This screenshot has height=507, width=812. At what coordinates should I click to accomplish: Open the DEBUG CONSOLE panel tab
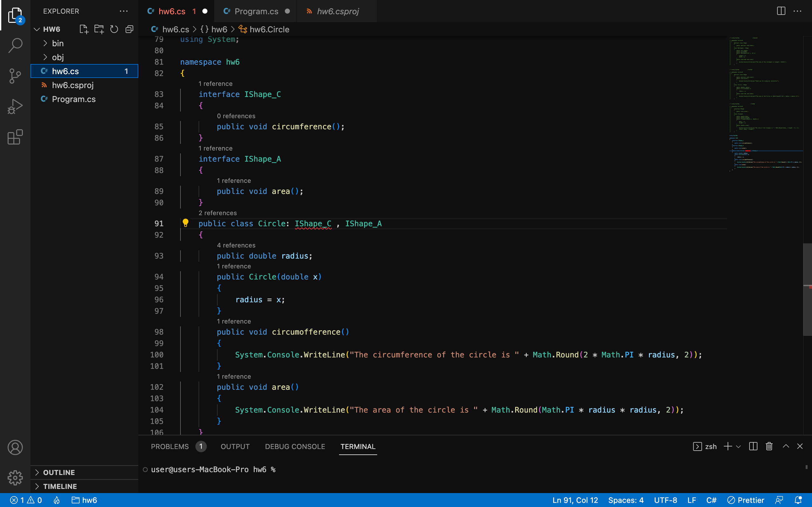pos(295,446)
